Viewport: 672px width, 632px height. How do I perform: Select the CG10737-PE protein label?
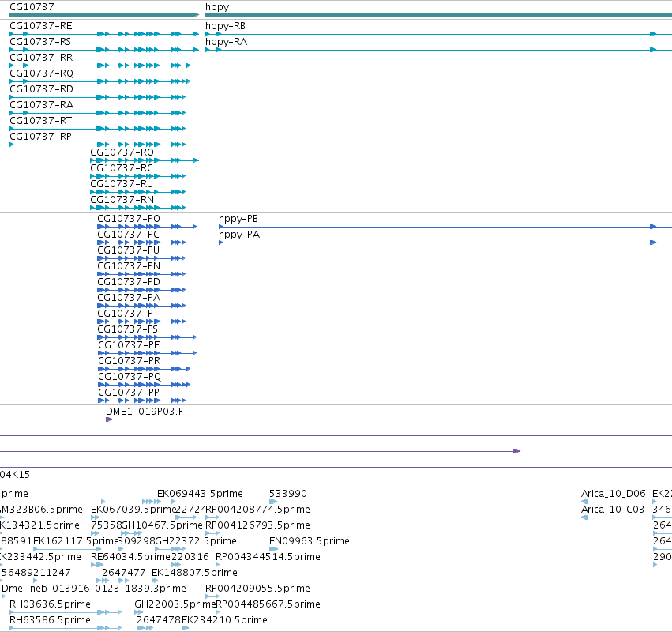(x=129, y=345)
